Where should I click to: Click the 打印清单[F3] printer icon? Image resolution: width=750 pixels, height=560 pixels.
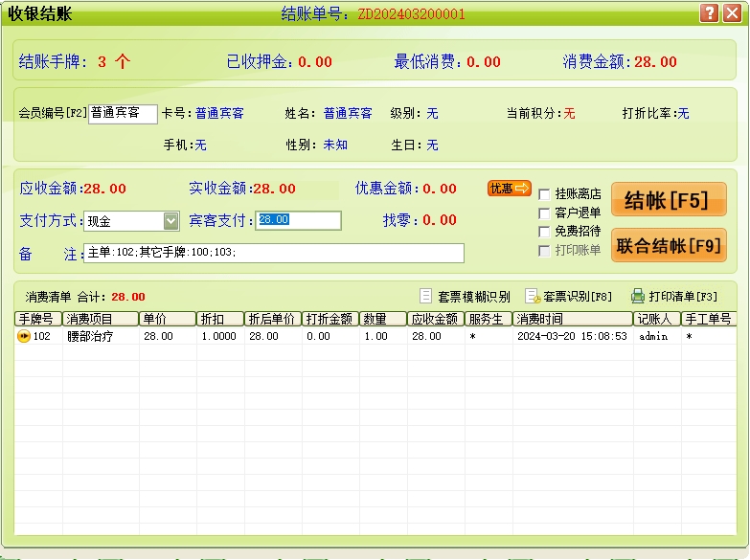pos(638,297)
